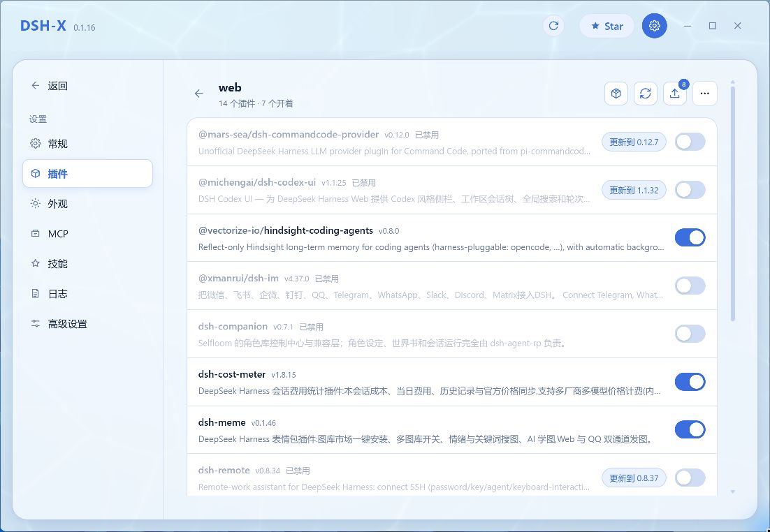Open the 常规 settings tab
The width and height of the screenshot is (770, 532).
point(87,143)
